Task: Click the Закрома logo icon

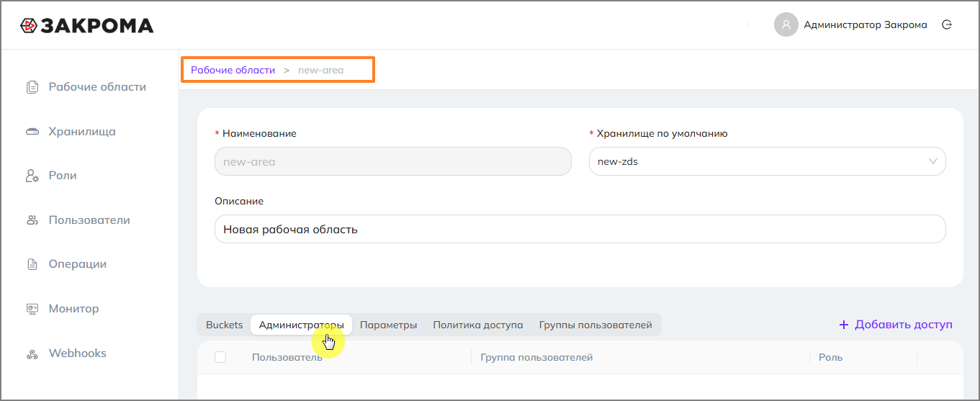Action: point(28,26)
